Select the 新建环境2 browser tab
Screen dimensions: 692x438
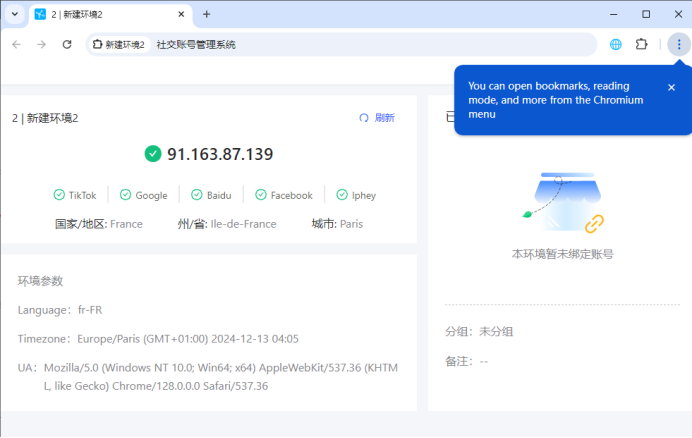110,15
